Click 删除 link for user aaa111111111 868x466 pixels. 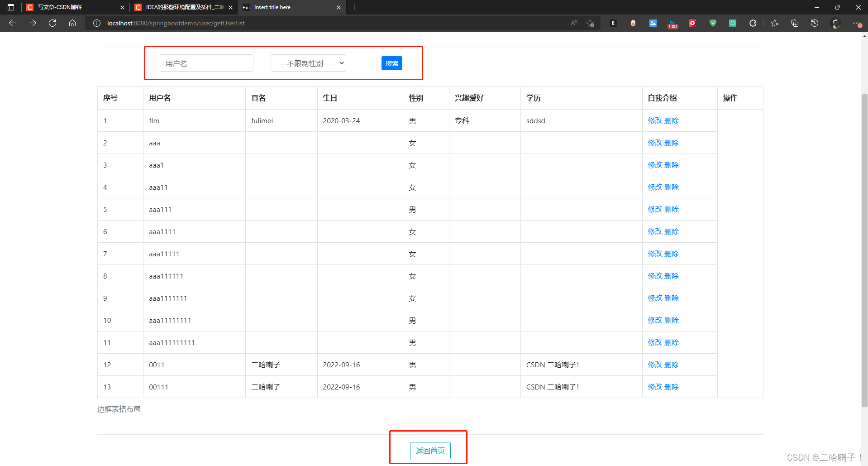(x=672, y=342)
